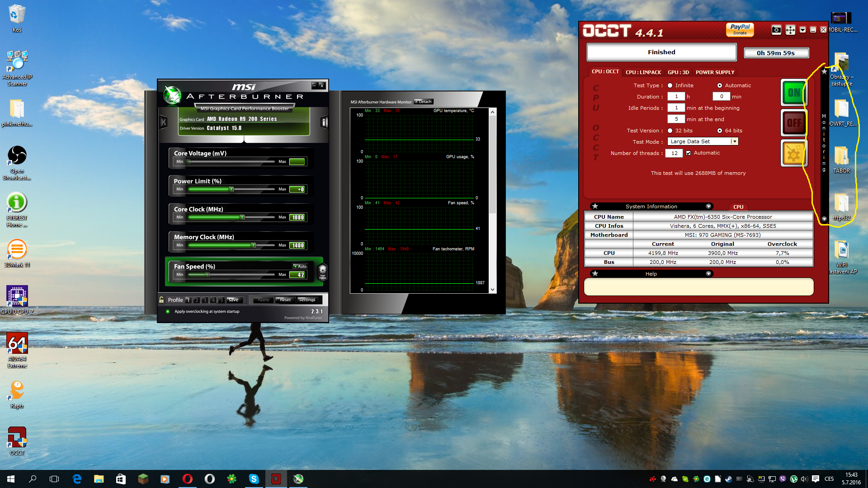Uncheck Automatic number of threads checkbox
This screenshot has height=488, width=868.
click(x=688, y=153)
